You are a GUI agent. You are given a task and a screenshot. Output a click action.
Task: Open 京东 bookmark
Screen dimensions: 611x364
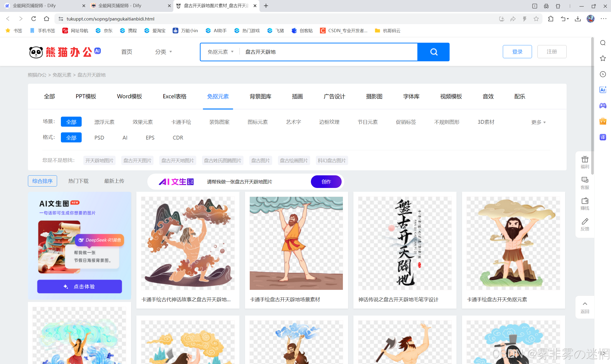[104, 31]
